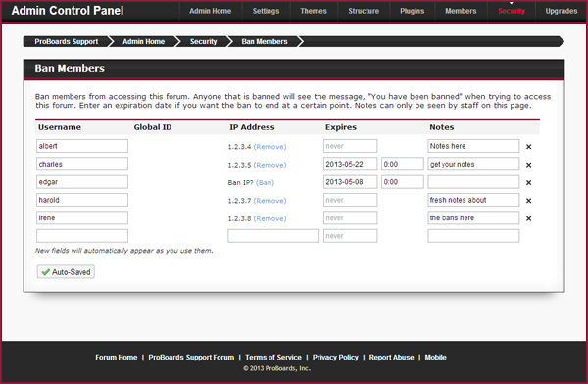Edit the albert username field
This screenshot has width=588, height=384.
coord(82,146)
